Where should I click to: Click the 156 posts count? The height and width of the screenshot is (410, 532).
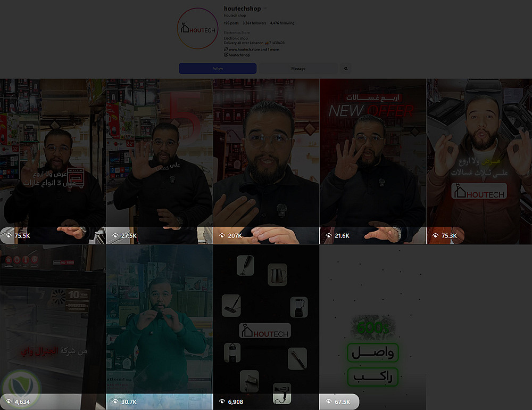pos(231,23)
